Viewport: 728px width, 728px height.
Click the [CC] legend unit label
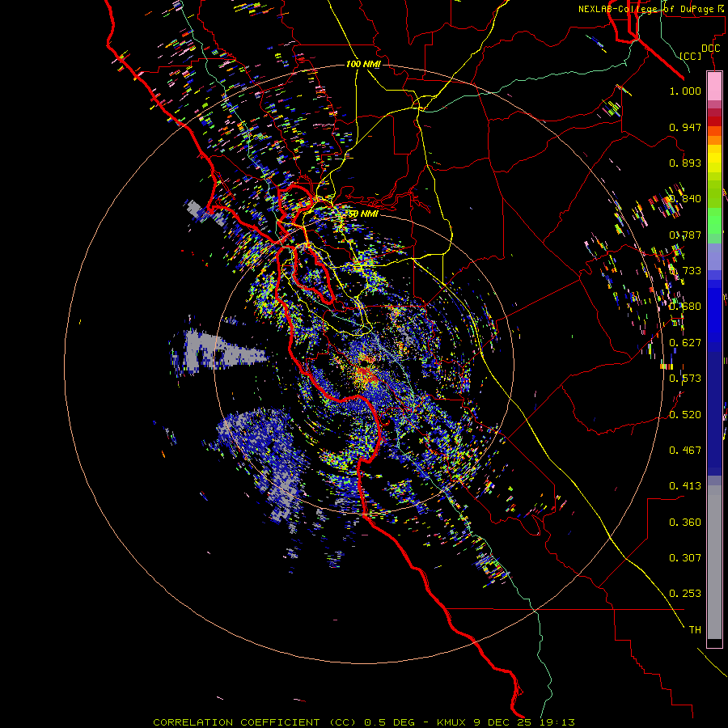[x=690, y=56]
